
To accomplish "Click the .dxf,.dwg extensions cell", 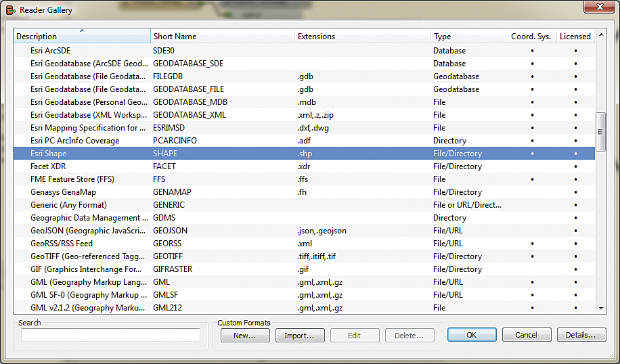I will coord(313,128).
